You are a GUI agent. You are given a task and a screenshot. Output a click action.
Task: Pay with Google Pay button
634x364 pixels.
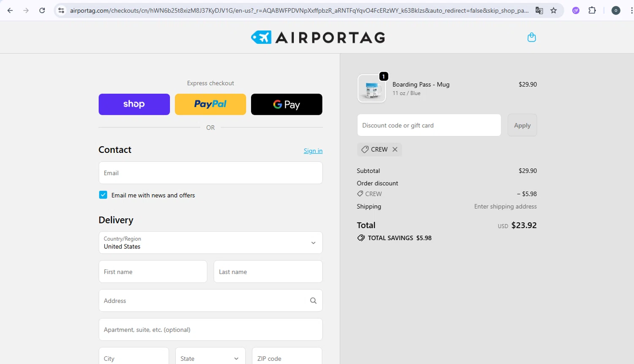pos(287,104)
